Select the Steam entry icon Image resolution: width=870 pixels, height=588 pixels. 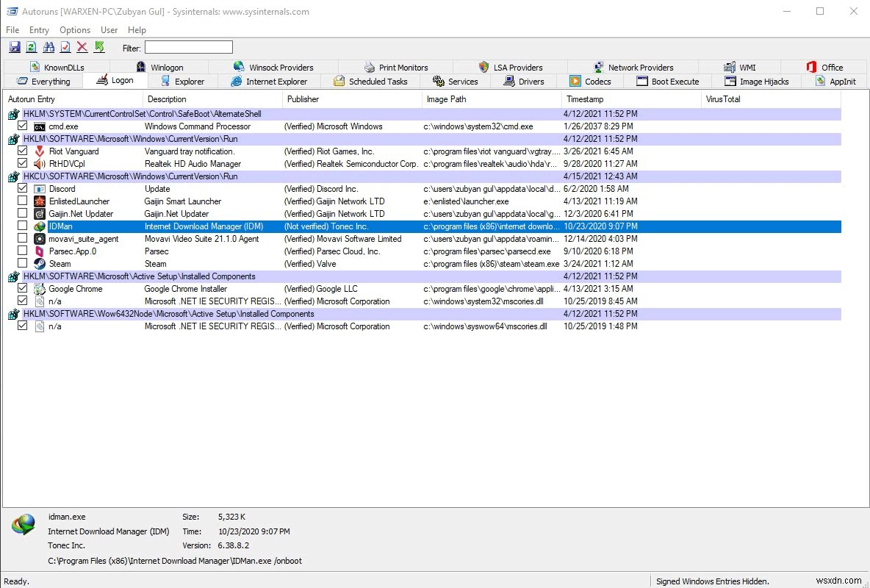(x=39, y=263)
